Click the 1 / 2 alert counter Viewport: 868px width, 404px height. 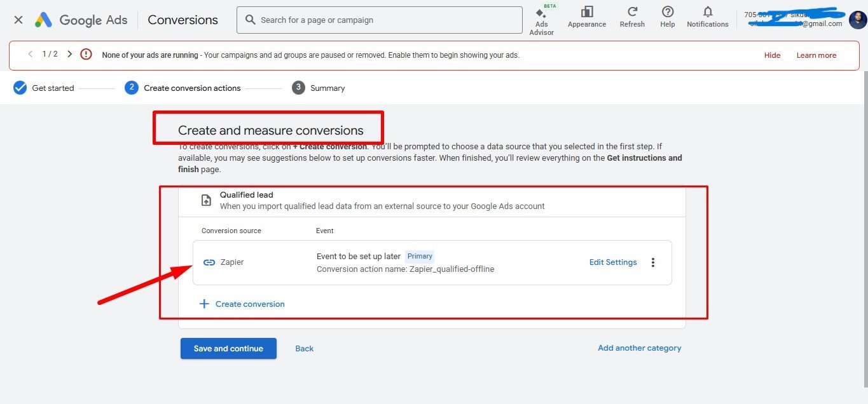coord(50,54)
